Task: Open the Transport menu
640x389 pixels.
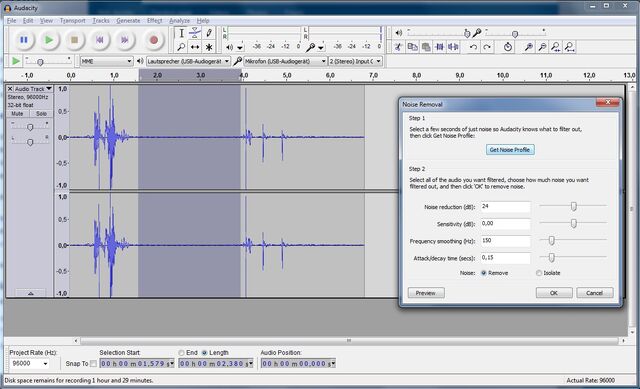Action: click(73, 20)
